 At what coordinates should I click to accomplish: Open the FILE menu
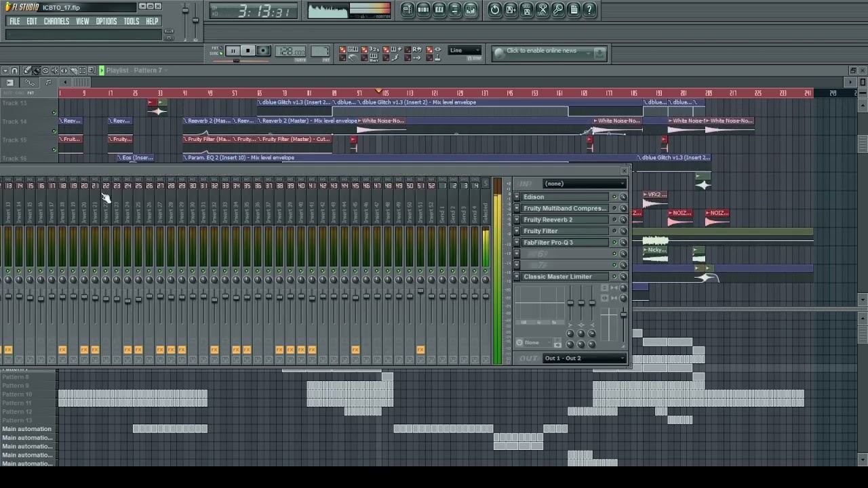(x=14, y=21)
